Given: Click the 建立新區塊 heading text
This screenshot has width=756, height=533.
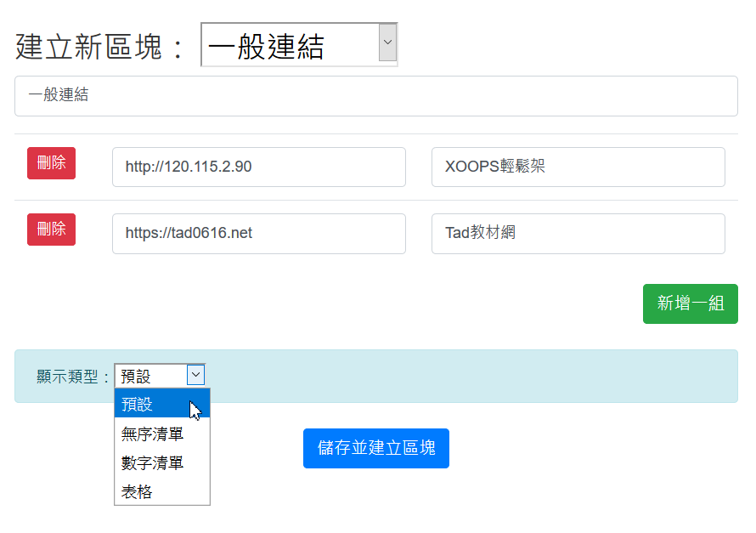Looking at the screenshot, I should pos(100,47).
